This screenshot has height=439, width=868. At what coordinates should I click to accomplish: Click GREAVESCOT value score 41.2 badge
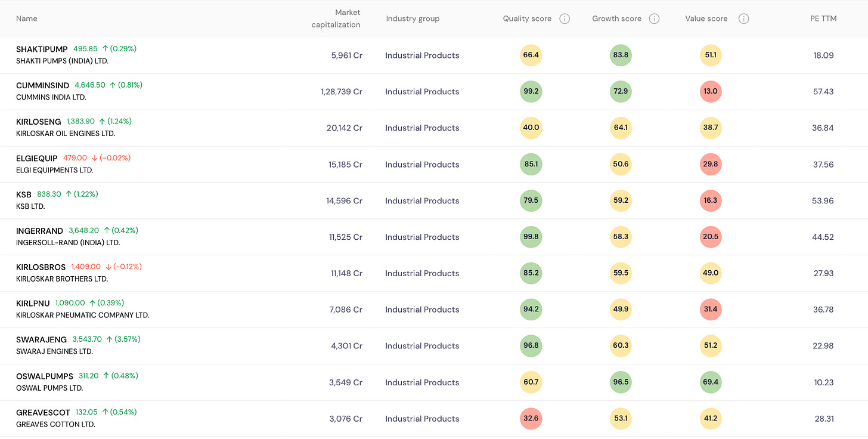tap(711, 419)
